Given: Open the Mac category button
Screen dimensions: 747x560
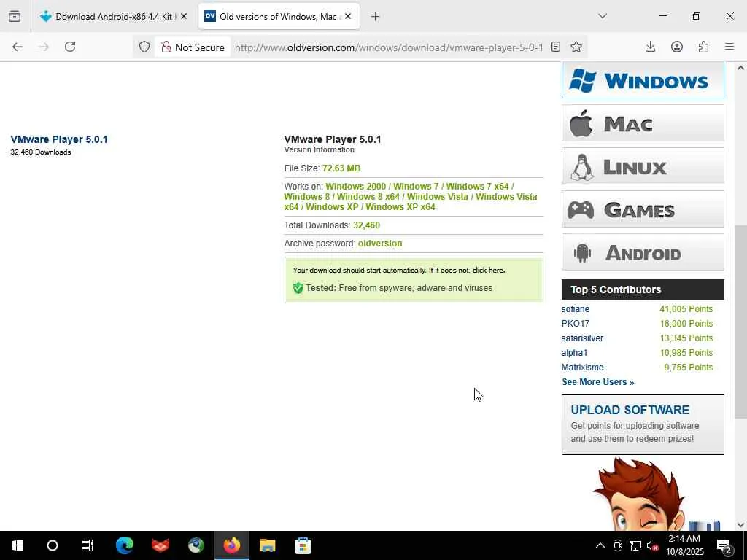Looking at the screenshot, I should (x=643, y=123).
